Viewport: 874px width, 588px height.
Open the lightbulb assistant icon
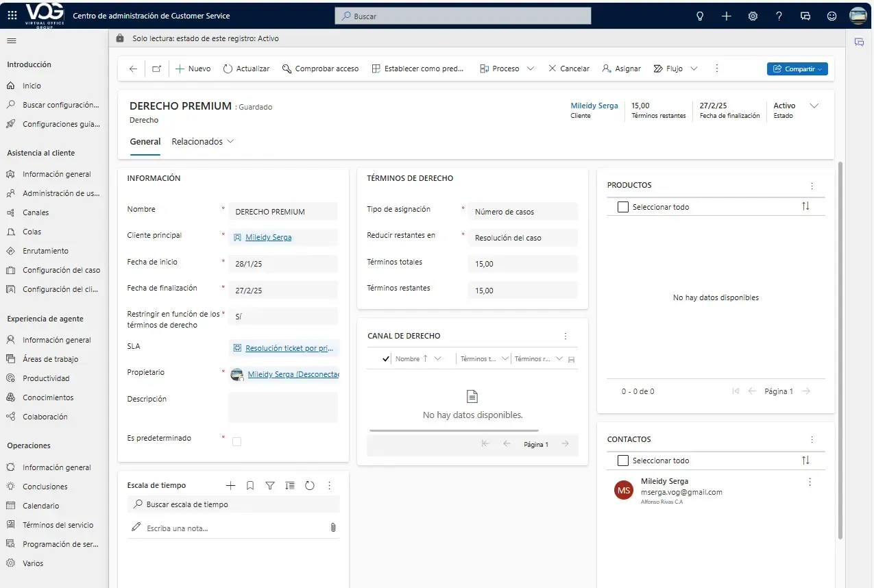coord(700,16)
